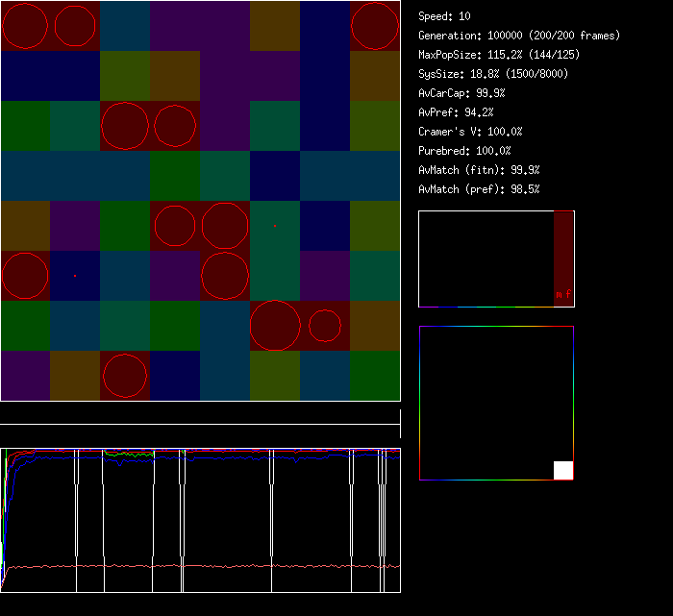673x616 pixels.
Task: Click the white square in the rainbow-bordered box
Action: [x=563, y=470]
